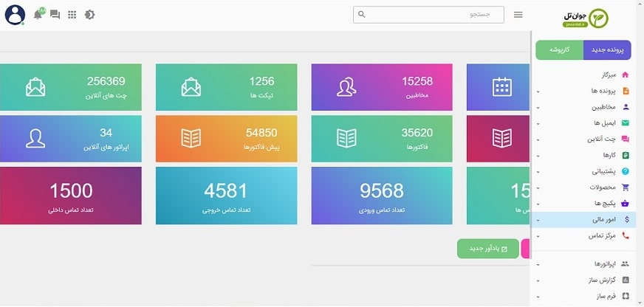Click the یادآور جدید button
The image size is (644, 307).
click(x=487, y=249)
